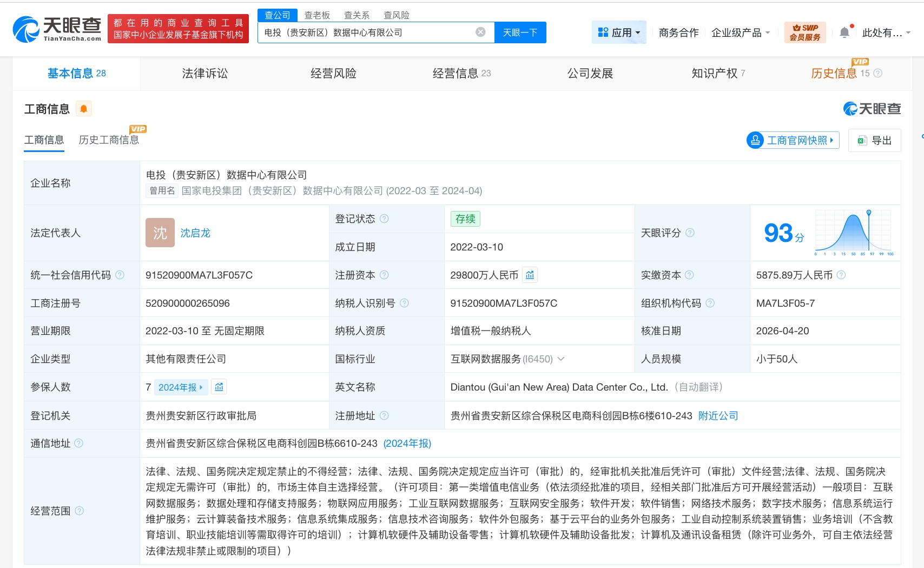
Task: Click help icon beside 统一社会信用代码
Action: (120, 275)
